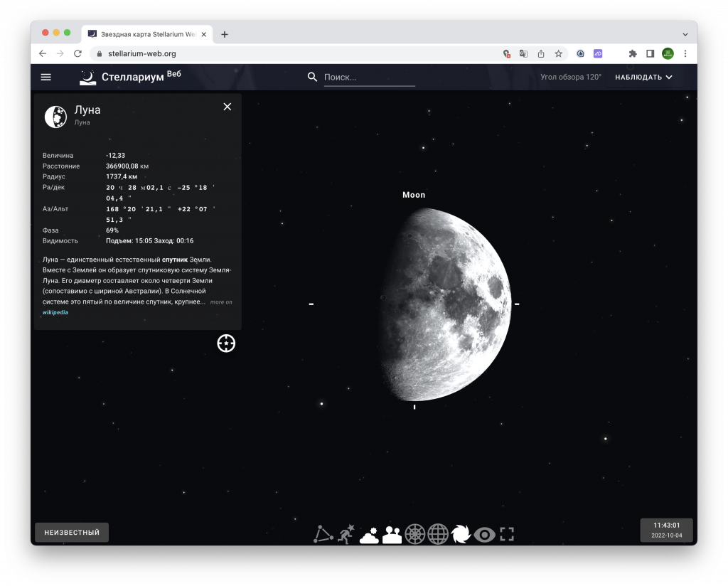The width and height of the screenshot is (728, 586).
Task: Click the НЕИЗВЕСТНЫЙ location button
Action: (x=72, y=533)
